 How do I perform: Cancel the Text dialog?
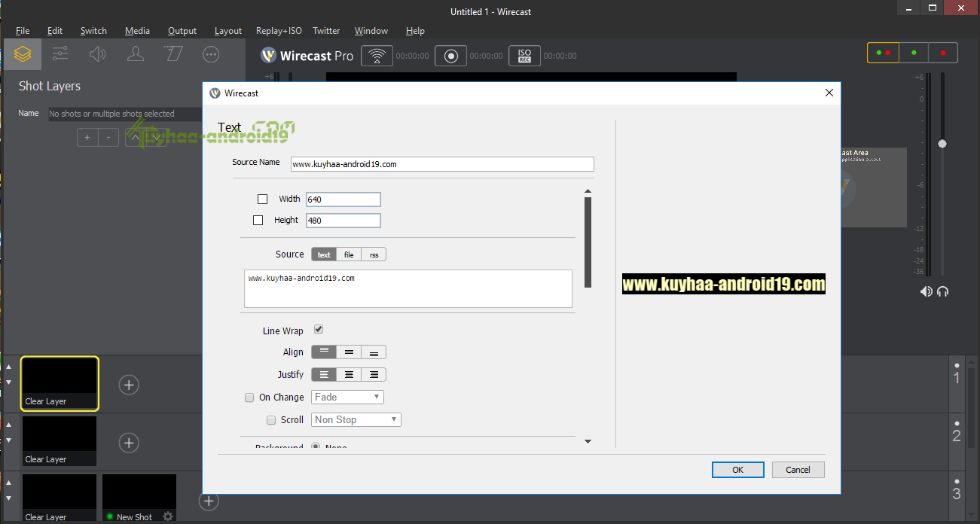798,470
